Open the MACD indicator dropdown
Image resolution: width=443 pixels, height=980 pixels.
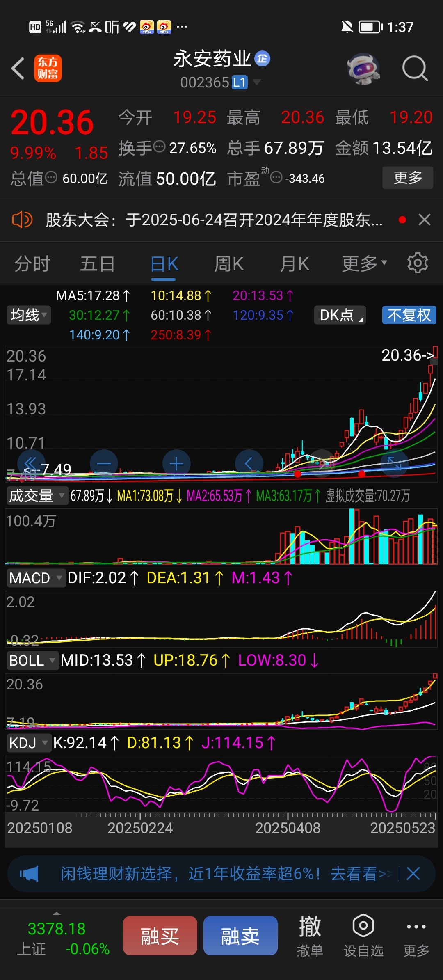pyautogui.click(x=36, y=578)
